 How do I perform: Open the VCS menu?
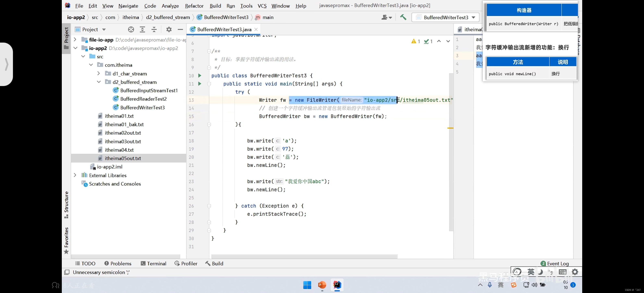(262, 6)
